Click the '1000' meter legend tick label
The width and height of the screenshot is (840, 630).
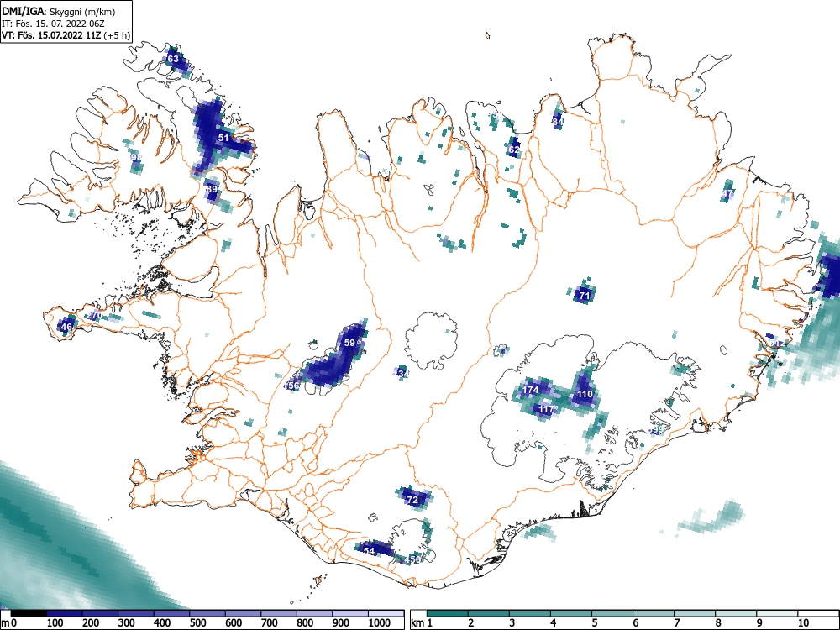point(380,623)
